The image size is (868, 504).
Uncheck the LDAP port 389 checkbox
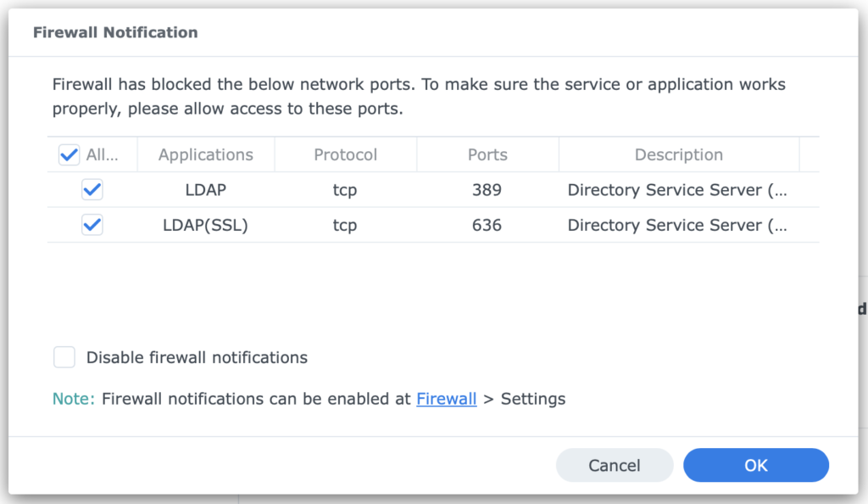(x=92, y=189)
